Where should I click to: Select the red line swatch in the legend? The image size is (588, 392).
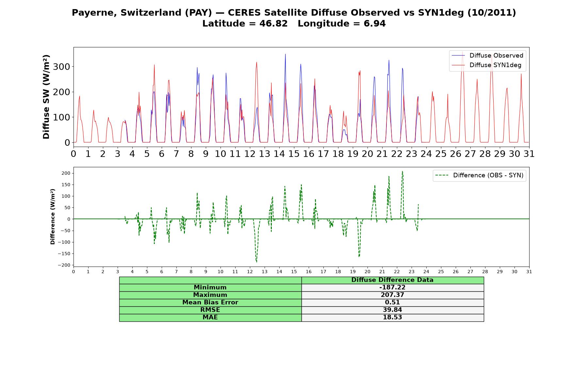458,65
